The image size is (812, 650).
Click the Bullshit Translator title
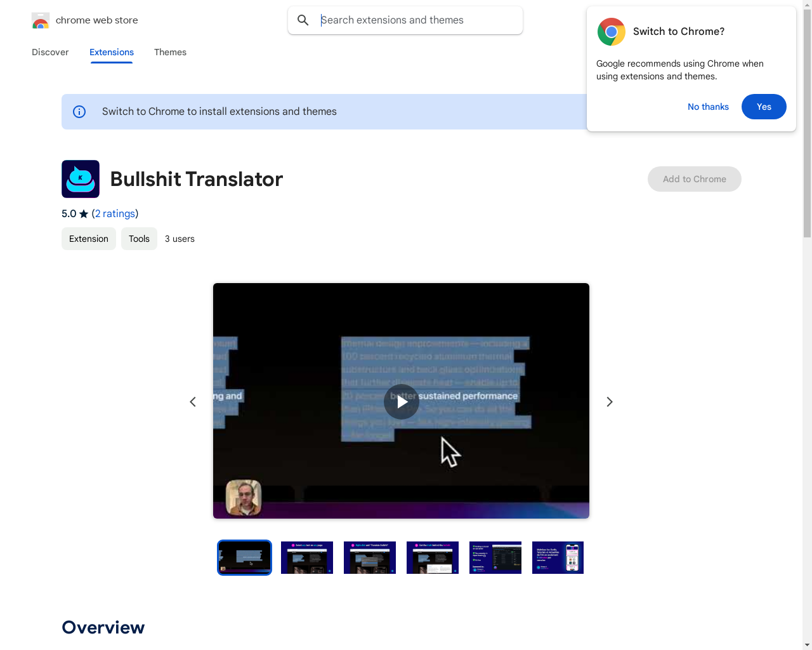197,179
